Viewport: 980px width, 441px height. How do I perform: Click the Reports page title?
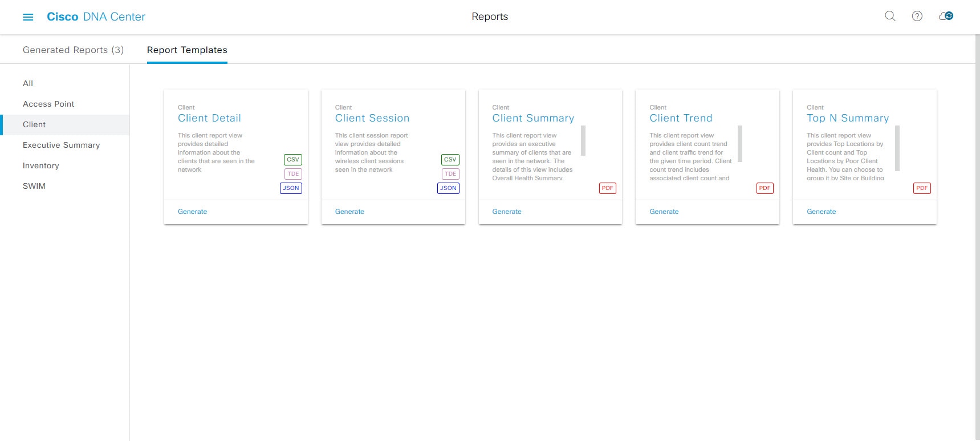(490, 17)
